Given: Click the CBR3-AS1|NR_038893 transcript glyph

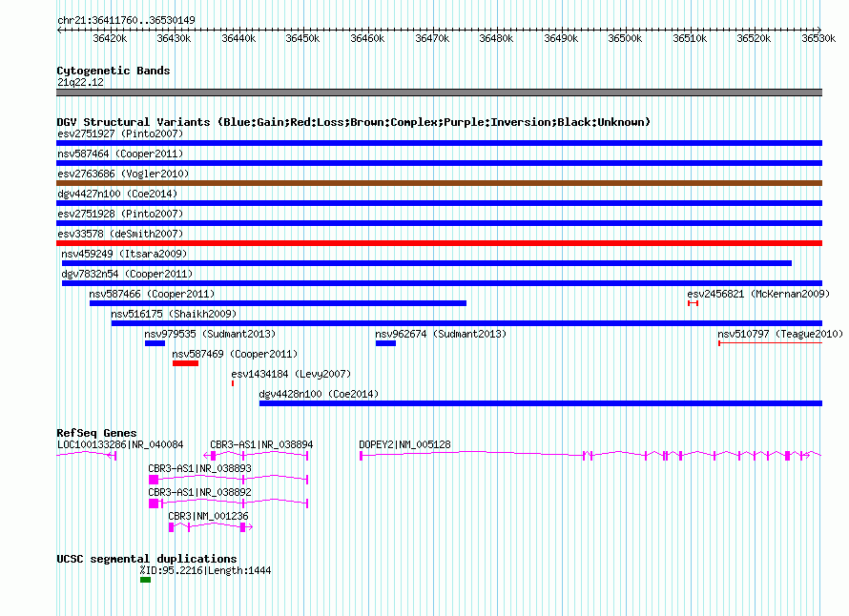Looking at the screenshot, I should 229,479.
